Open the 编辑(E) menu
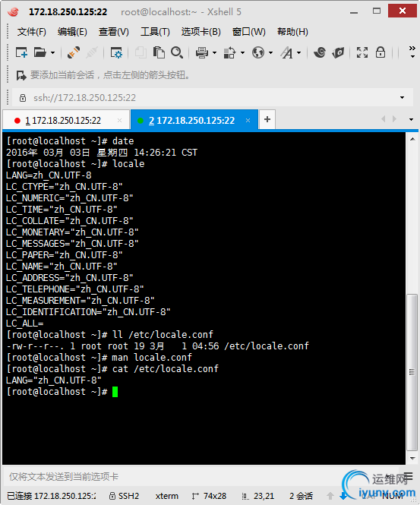The width and height of the screenshot is (420, 505). 72,32
